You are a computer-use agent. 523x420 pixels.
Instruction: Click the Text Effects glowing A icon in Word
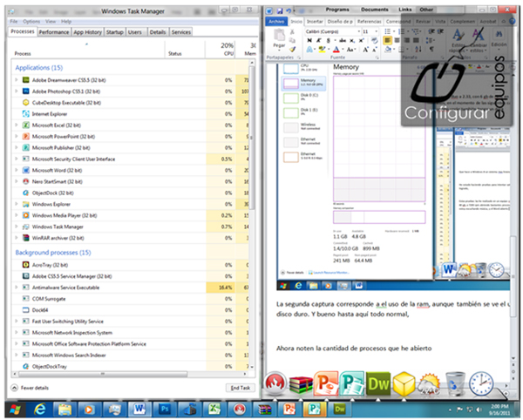(309, 50)
